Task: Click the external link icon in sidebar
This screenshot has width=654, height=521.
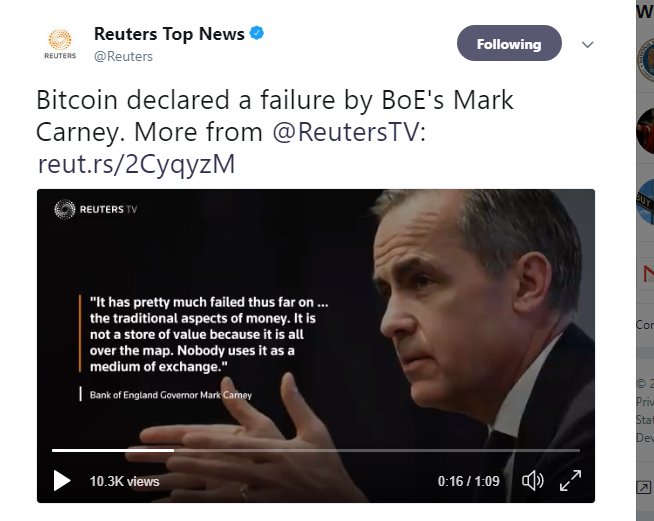Action: point(643,487)
